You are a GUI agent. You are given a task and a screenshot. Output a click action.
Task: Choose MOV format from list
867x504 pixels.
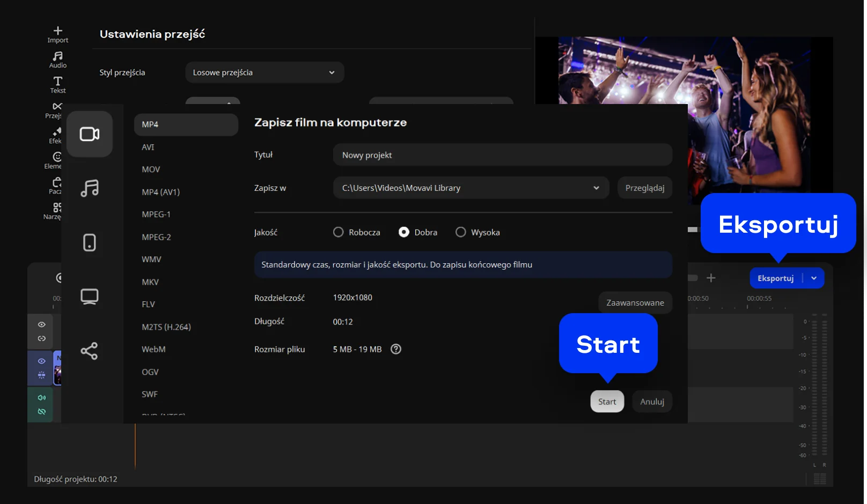point(151,169)
